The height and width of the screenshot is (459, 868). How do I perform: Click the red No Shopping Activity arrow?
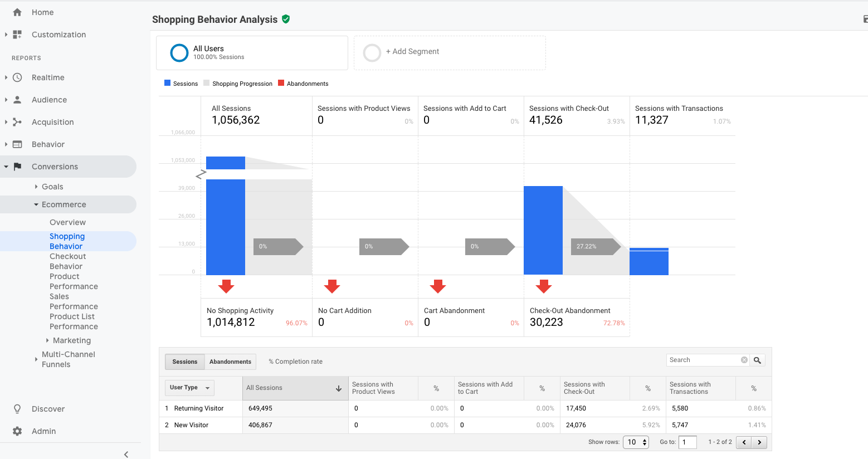(x=226, y=286)
